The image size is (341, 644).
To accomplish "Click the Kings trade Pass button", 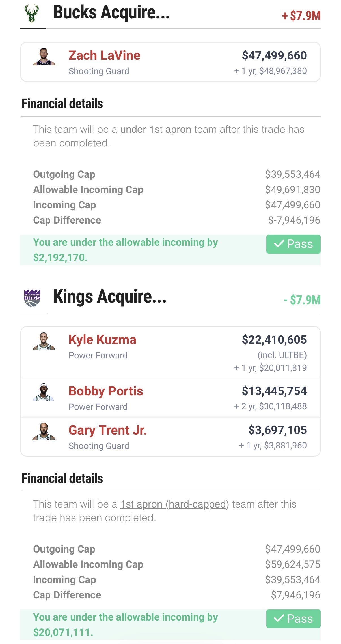I will click(293, 619).
